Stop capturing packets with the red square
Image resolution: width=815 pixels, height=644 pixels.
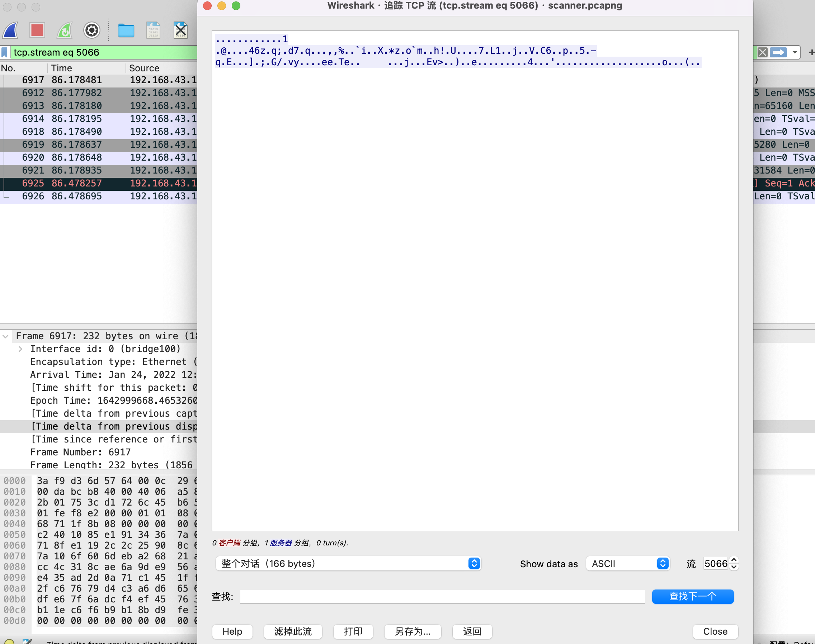coord(37,30)
